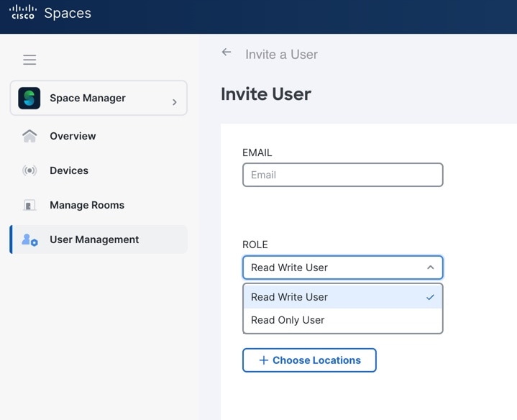This screenshot has width=517, height=420.
Task: Focus the Email input field
Action: (x=342, y=175)
